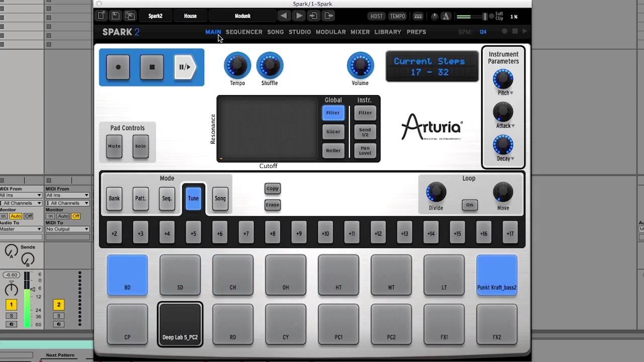
Task: Select the Patt. mode button
Action: [x=140, y=199]
